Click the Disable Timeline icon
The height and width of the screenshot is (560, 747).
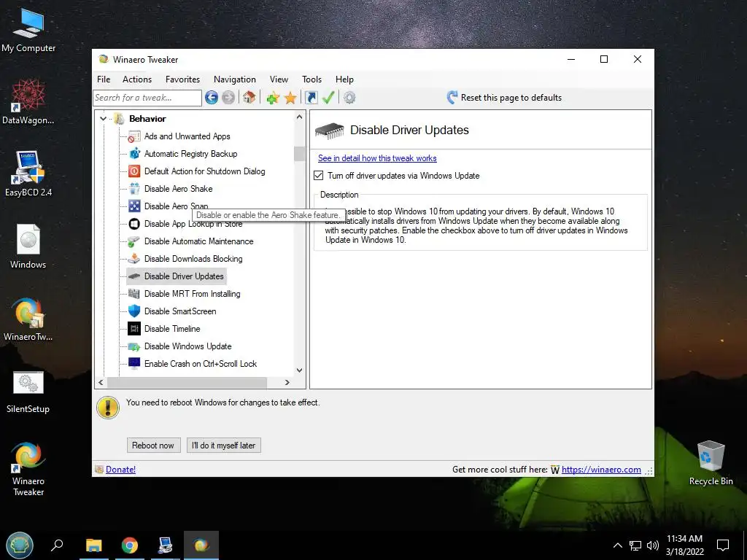coord(134,329)
